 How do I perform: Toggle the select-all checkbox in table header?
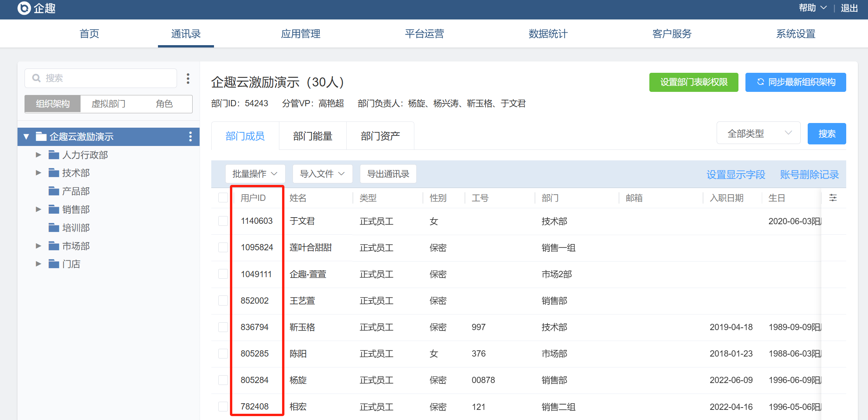[223, 198]
